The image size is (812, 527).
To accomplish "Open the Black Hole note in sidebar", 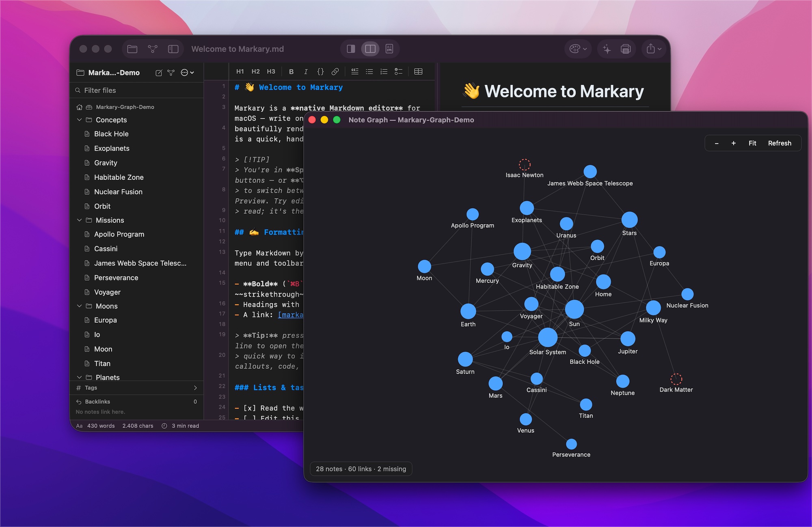I will (111, 134).
